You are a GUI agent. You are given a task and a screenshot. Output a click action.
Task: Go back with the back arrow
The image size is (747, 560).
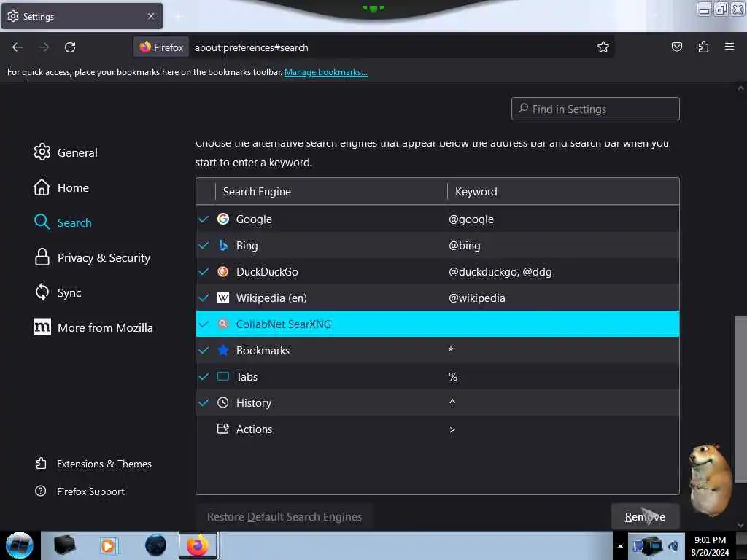[x=18, y=47]
